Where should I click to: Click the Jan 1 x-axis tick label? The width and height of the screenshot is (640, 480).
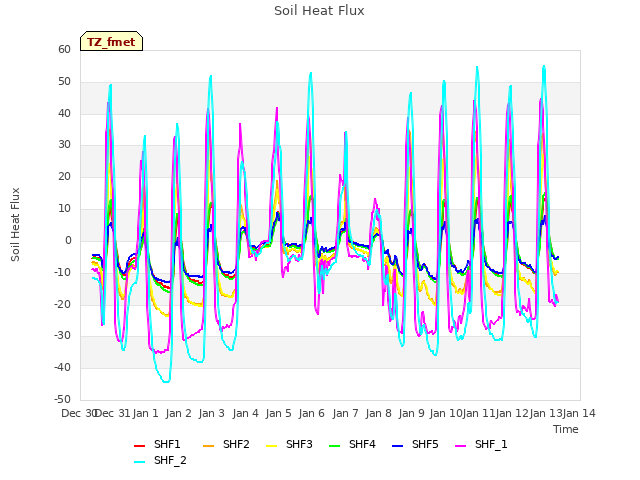coord(145,413)
